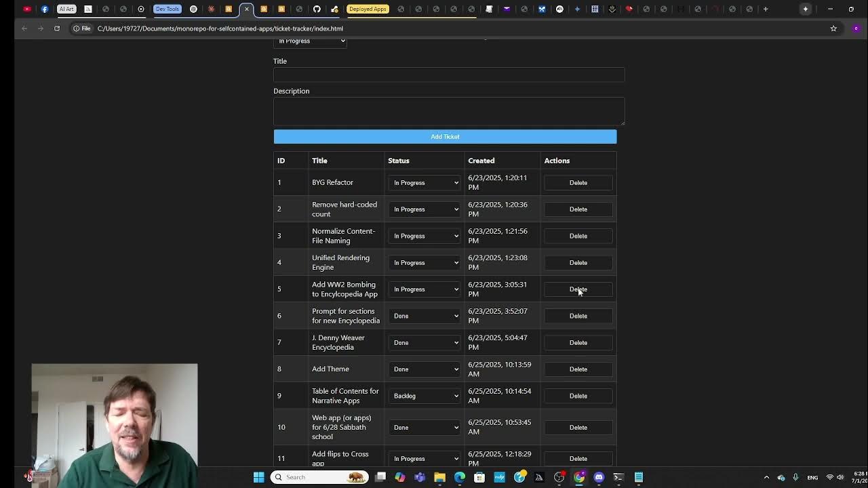Click the Windows Start button

(258, 477)
